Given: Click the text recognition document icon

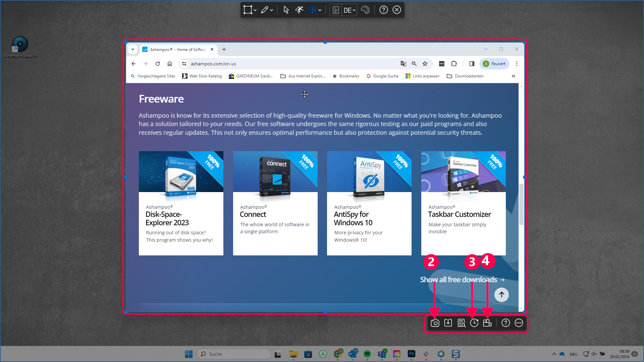Looking at the screenshot, I should (336, 10).
